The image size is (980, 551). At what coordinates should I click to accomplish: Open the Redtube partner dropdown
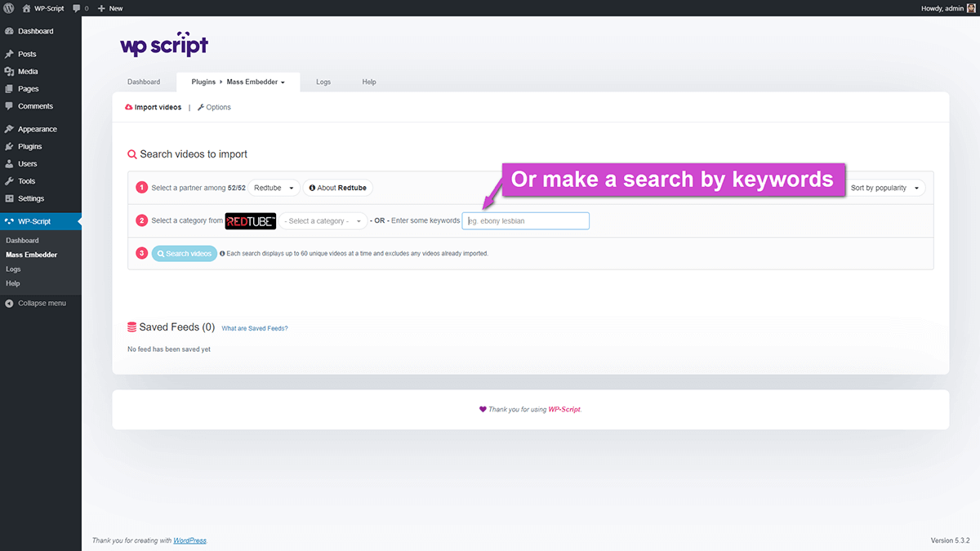274,188
